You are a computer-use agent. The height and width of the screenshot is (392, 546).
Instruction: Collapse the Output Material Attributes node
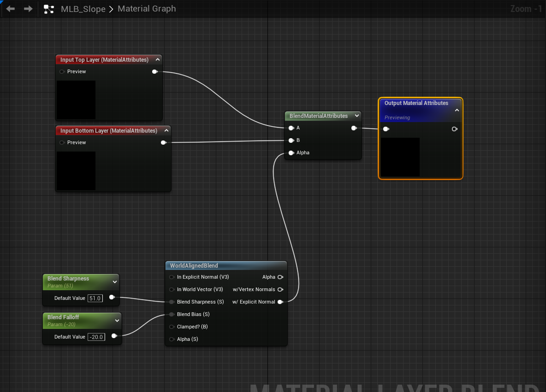pos(457,110)
